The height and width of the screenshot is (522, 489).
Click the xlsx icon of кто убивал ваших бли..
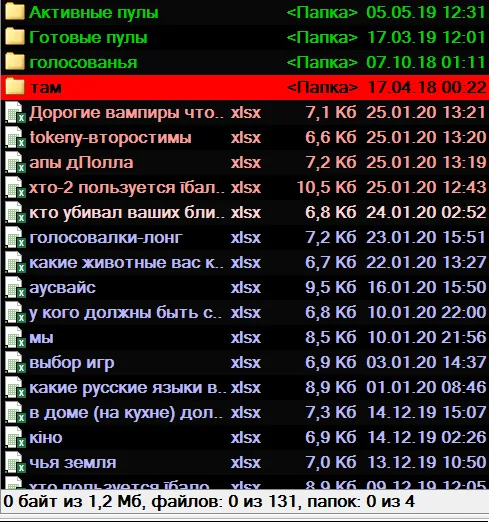16,212
